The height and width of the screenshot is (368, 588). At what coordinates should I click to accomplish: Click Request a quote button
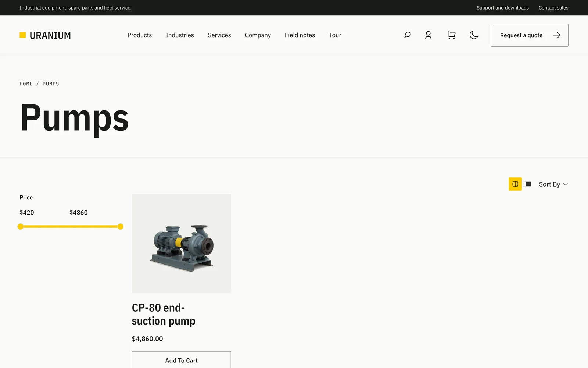tap(530, 35)
